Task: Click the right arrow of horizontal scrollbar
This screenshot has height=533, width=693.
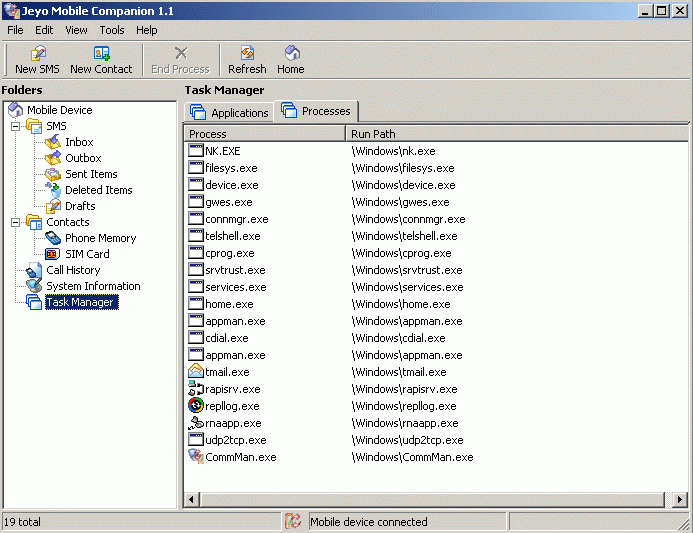Action: [x=679, y=499]
